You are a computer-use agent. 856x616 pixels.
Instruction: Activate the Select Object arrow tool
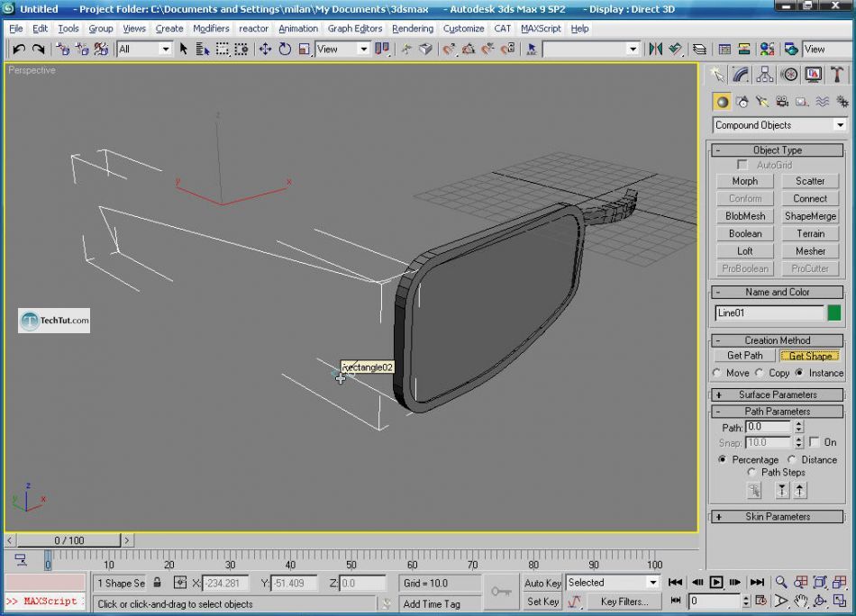(x=184, y=50)
